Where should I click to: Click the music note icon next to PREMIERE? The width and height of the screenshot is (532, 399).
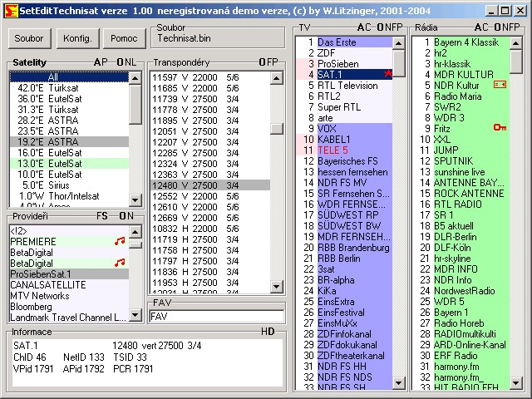(119, 241)
